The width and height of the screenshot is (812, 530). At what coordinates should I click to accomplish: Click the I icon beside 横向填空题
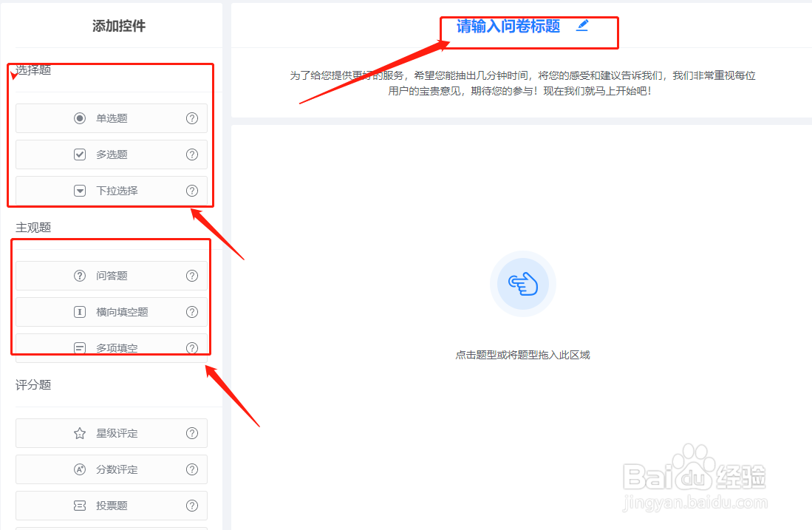pyautogui.click(x=80, y=311)
